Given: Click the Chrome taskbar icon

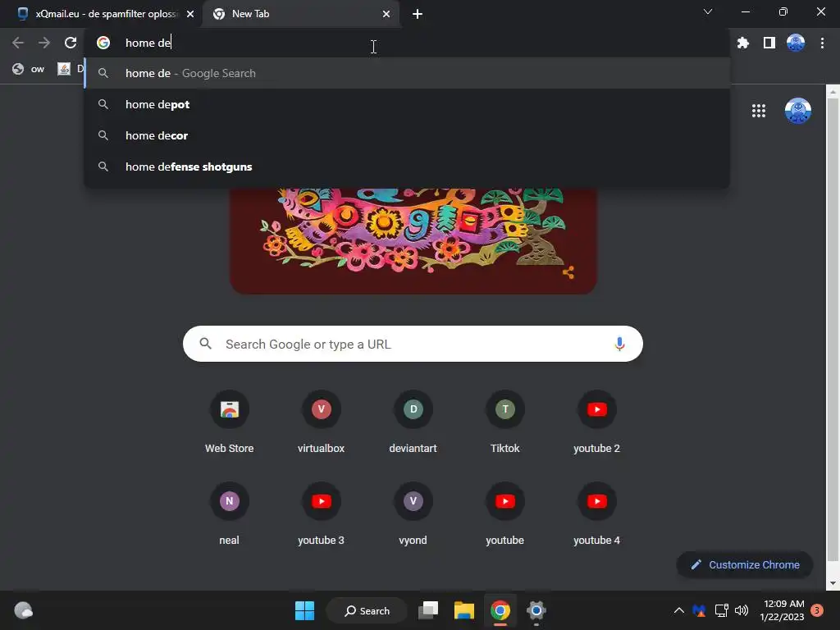Looking at the screenshot, I should 500,610.
